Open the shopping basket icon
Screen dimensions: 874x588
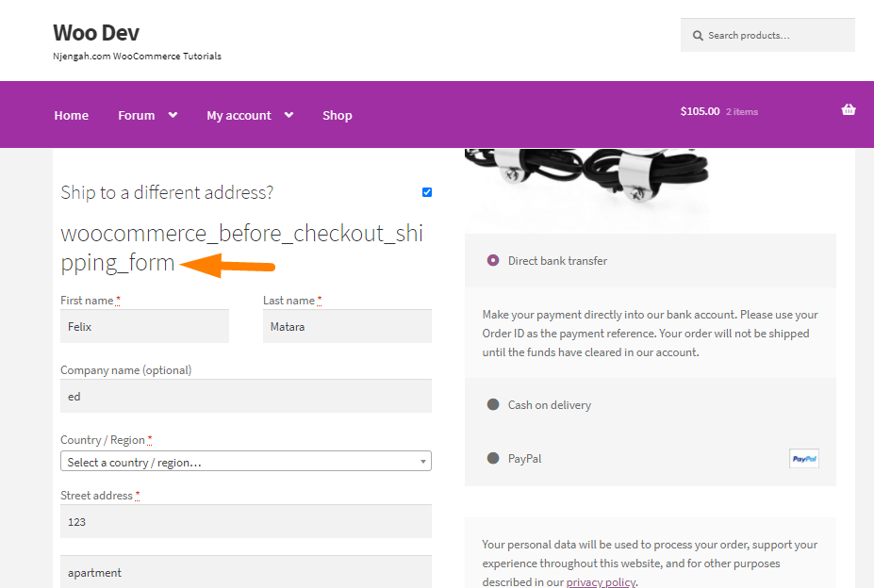click(x=848, y=110)
